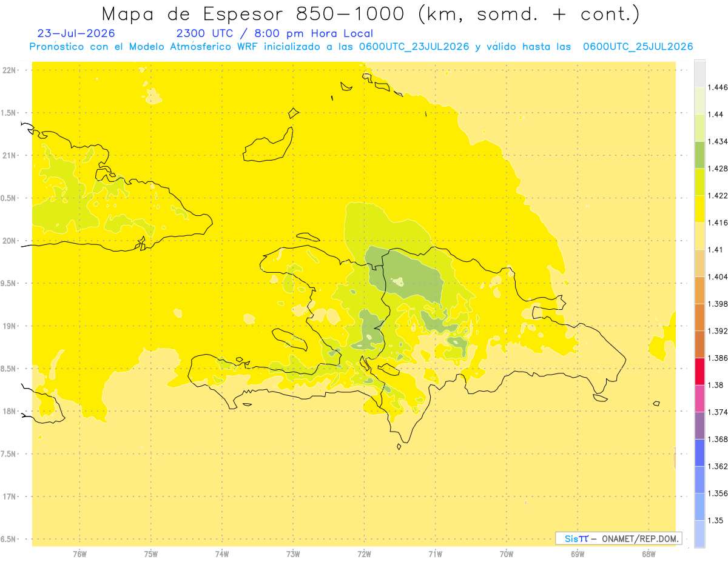
Task: Click the legend value '1.35'
Action: tap(715, 521)
